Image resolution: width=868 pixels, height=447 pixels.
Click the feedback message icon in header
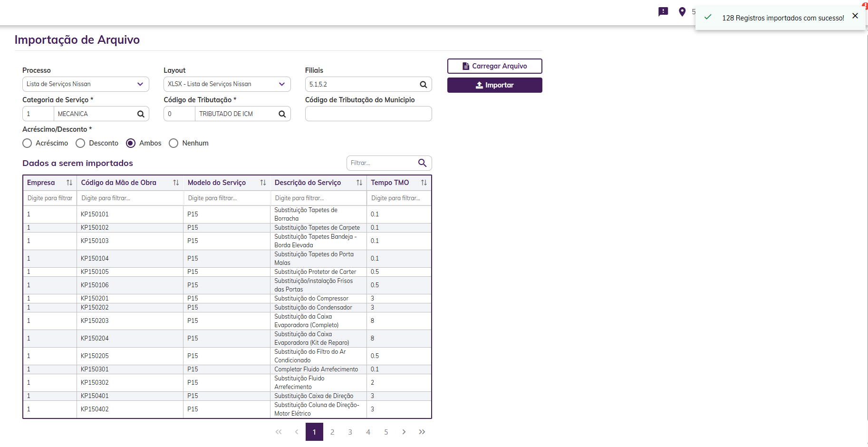coord(663,12)
